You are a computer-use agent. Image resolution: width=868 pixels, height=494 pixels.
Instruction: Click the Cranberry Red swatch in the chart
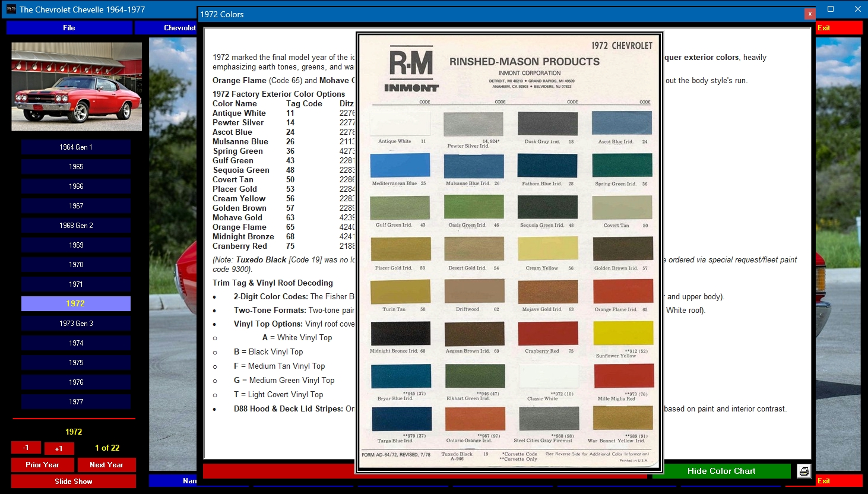547,334
